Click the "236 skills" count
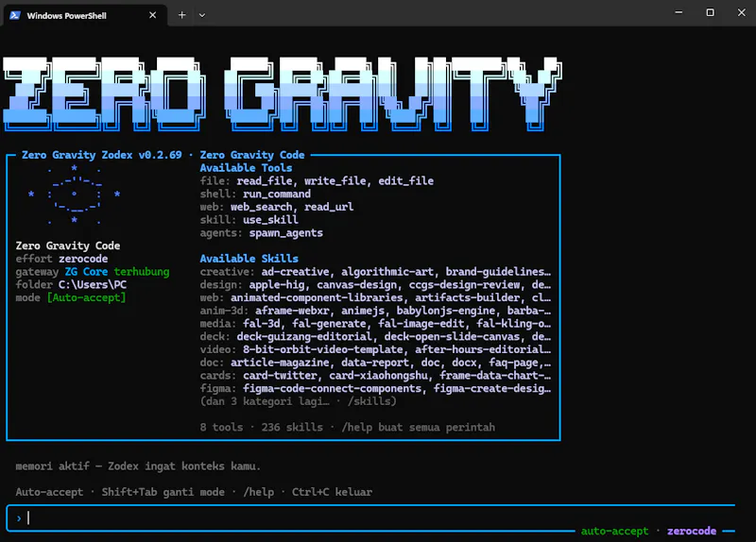The width and height of the screenshot is (756, 542). tap(292, 428)
